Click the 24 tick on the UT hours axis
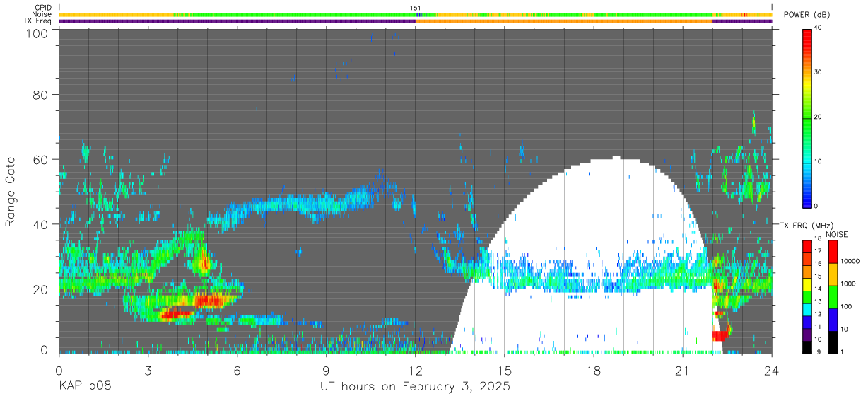This screenshot has height=401, width=868. (772, 370)
